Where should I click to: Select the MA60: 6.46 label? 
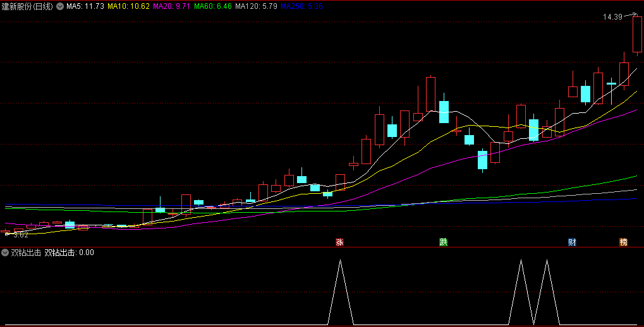click(x=213, y=6)
